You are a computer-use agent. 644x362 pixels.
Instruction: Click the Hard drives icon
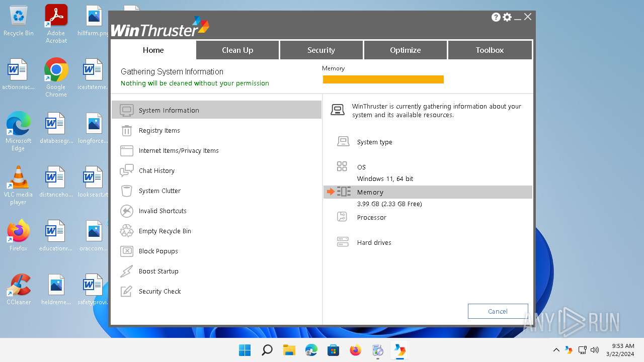343,242
